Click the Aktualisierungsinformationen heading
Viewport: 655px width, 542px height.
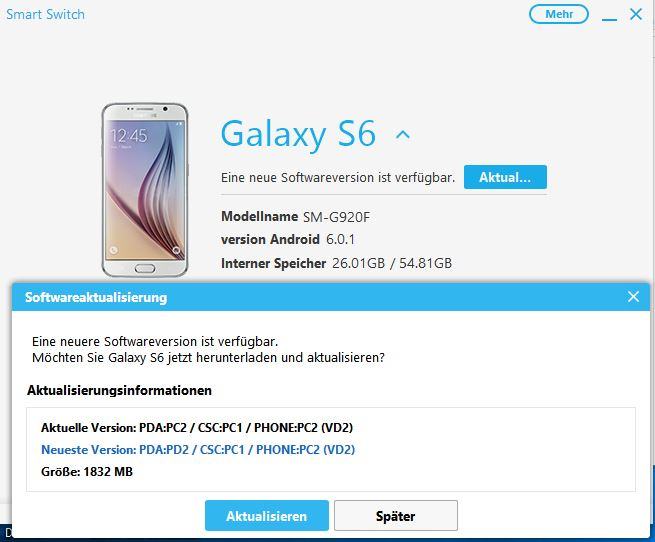click(119, 390)
